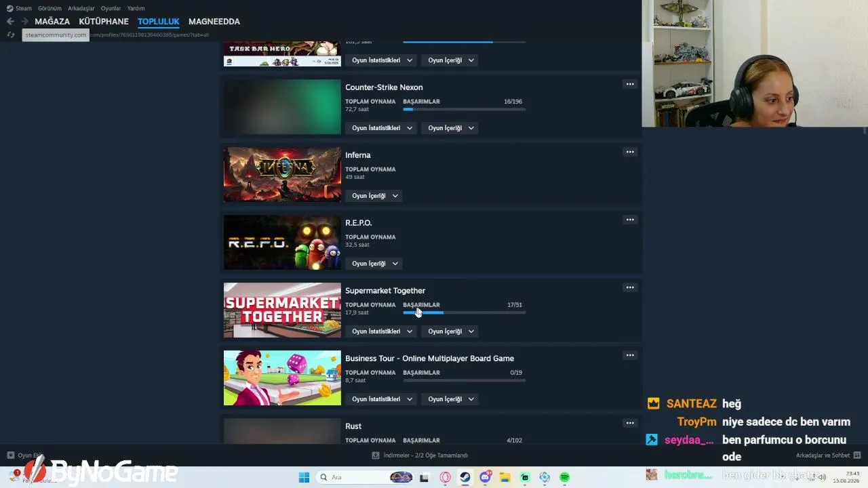Image resolution: width=868 pixels, height=488 pixels.
Task: Open Discord from the Windows taskbar
Action: pos(485,477)
